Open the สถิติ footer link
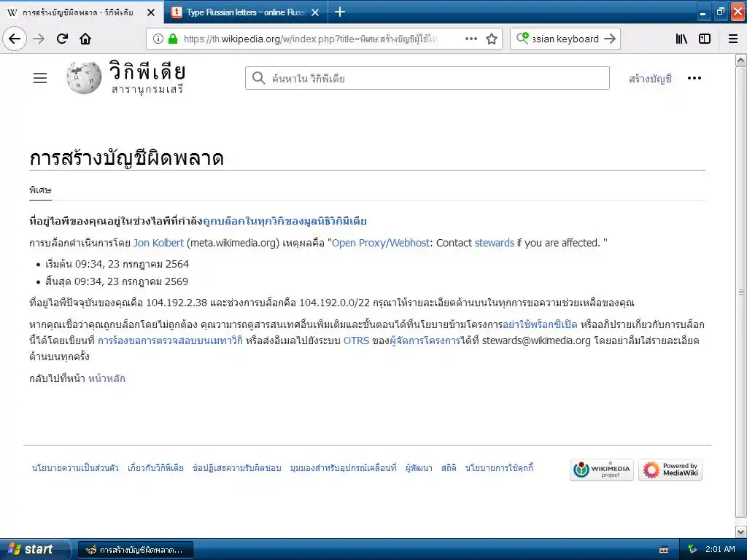747x560 pixels. point(449,468)
